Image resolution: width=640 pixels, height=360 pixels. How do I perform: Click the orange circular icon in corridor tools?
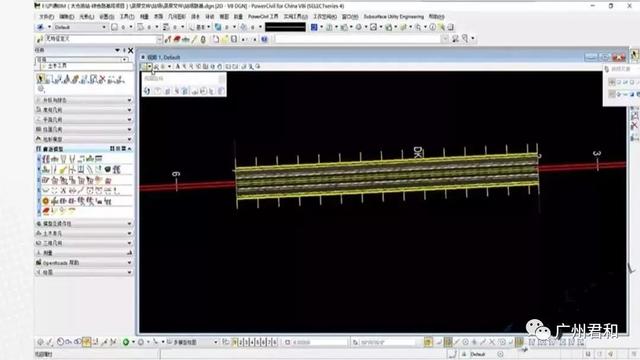[46, 201]
